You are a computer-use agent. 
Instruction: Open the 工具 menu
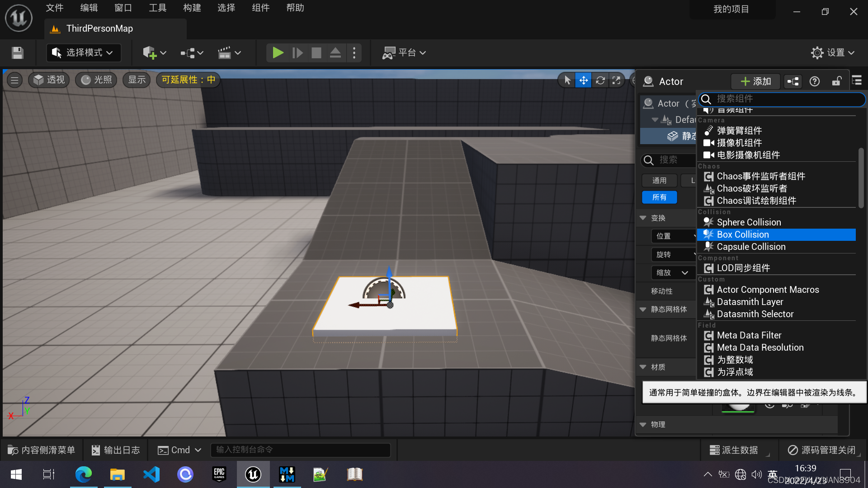(157, 8)
